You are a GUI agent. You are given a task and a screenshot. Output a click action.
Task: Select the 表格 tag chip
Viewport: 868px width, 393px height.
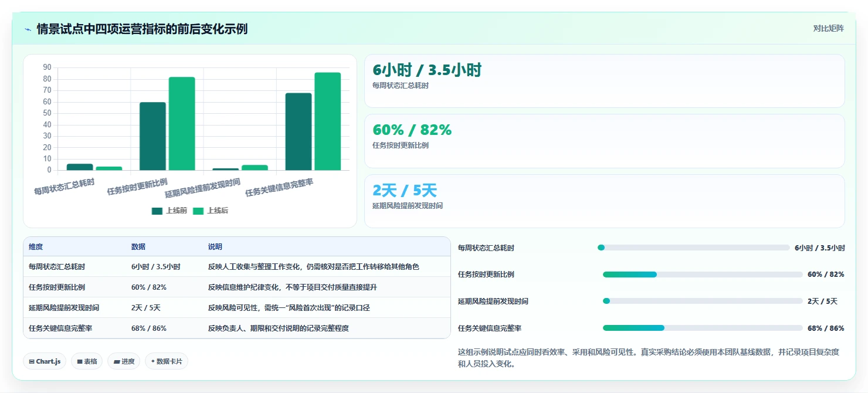(x=87, y=361)
